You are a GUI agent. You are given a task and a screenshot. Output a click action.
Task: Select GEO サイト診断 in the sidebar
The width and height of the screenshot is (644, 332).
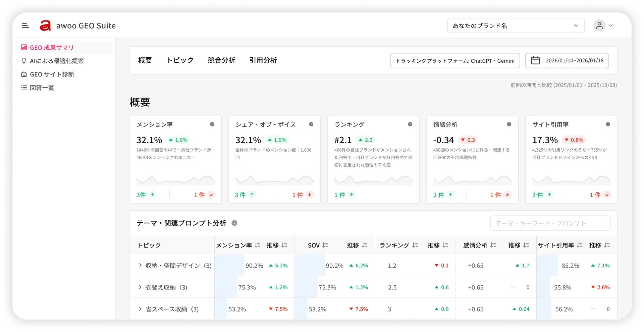pyautogui.click(x=52, y=74)
